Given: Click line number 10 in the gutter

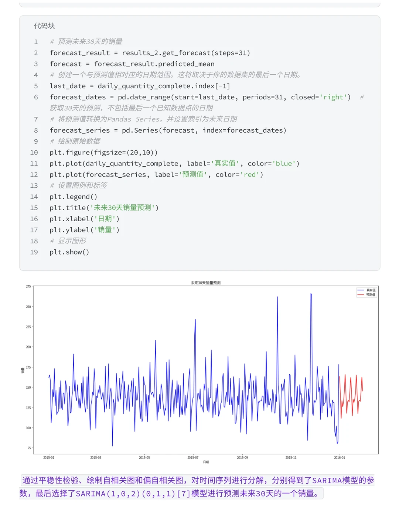Looking at the screenshot, I should pos(34,152).
